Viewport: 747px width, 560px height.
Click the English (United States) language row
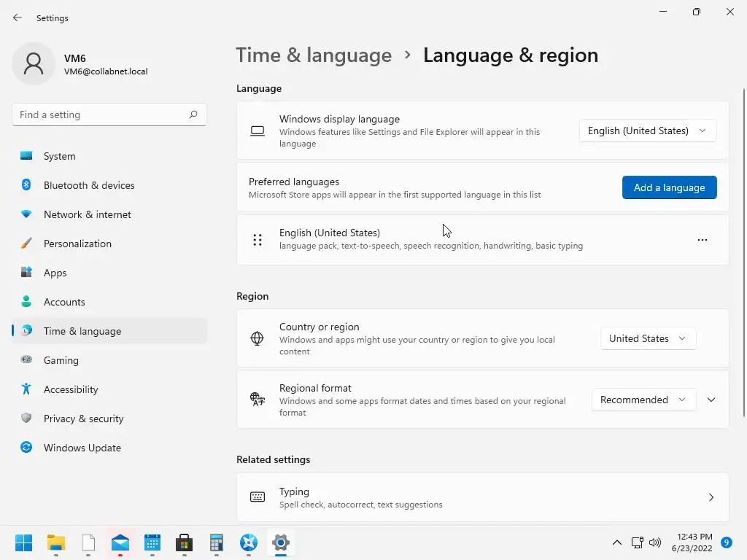[482, 239]
